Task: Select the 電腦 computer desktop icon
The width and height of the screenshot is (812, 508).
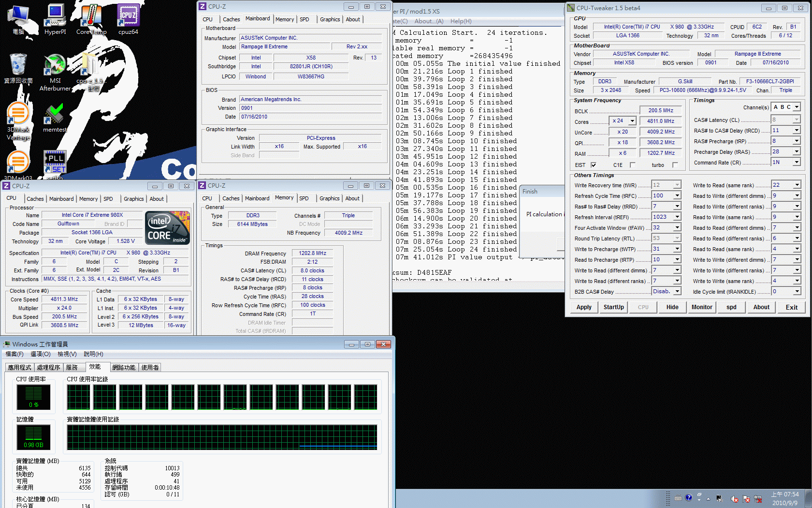Action: pos(18,19)
